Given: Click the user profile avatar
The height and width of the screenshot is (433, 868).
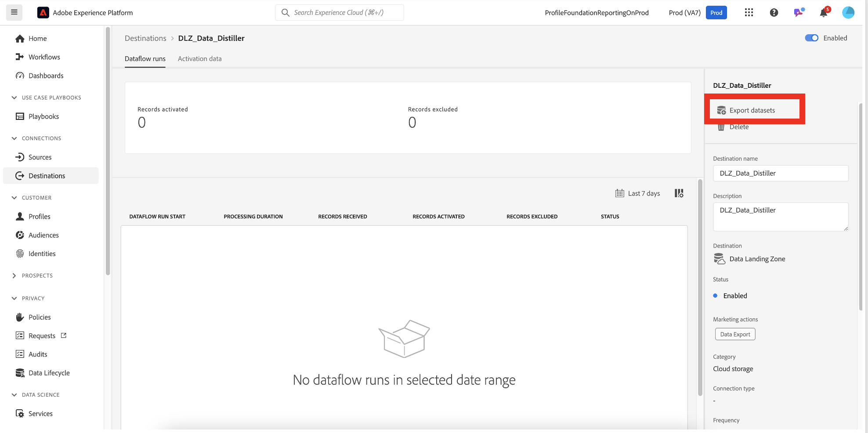Looking at the screenshot, I should click(x=848, y=13).
